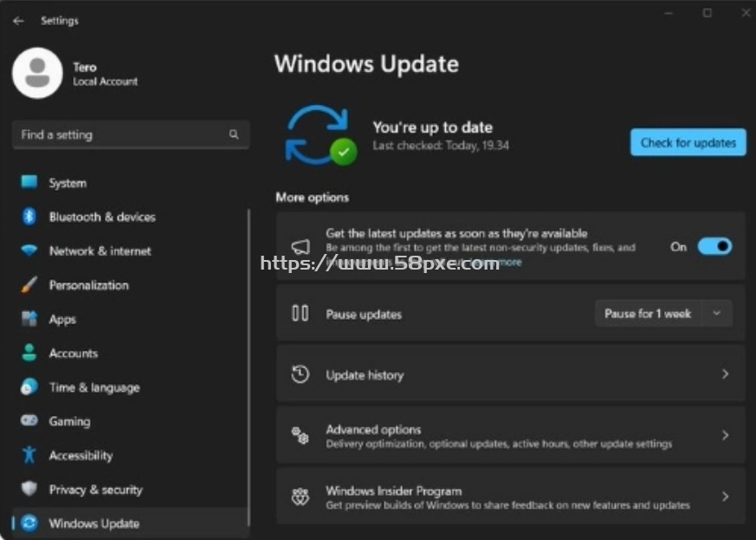Click the back arrow in Settings
The image size is (756, 540).
(18, 21)
